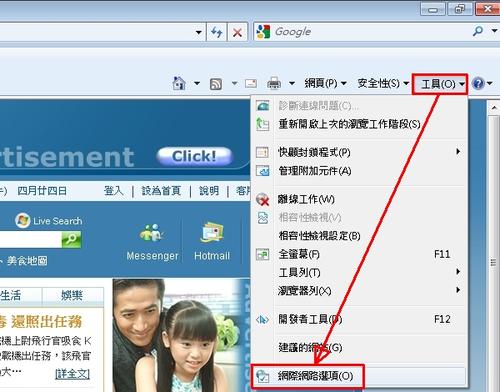Open the search provider dropdown arrow

pyautogui.click(x=494, y=31)
